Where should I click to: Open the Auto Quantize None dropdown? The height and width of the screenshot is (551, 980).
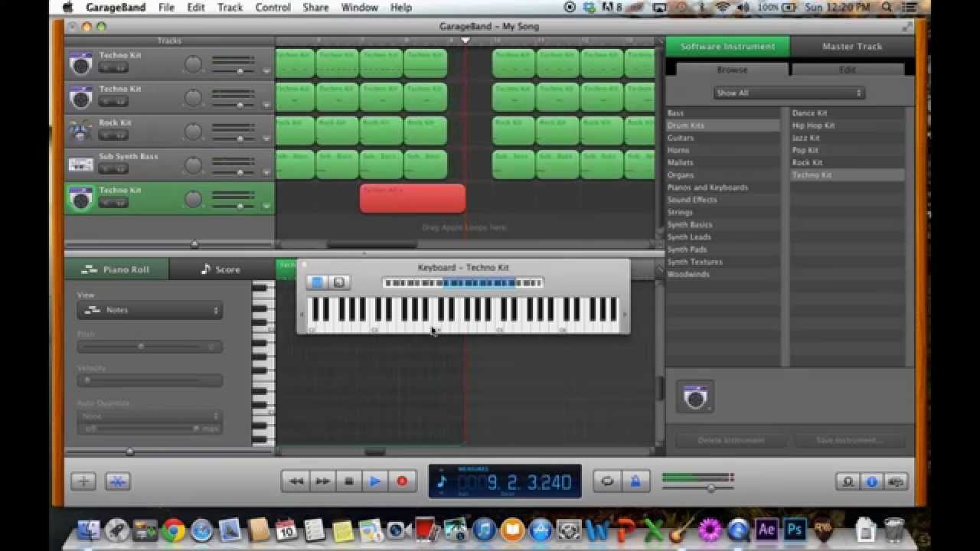(x=149, y=416)
